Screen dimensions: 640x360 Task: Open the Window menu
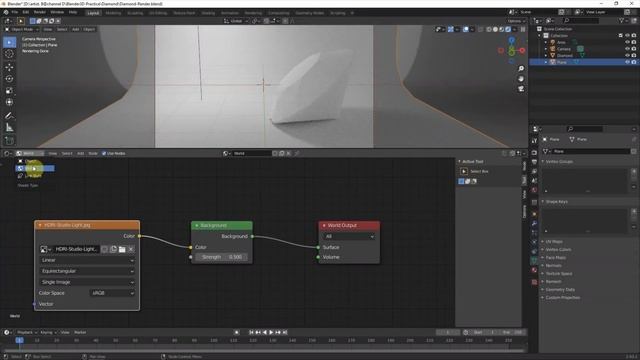57,12
